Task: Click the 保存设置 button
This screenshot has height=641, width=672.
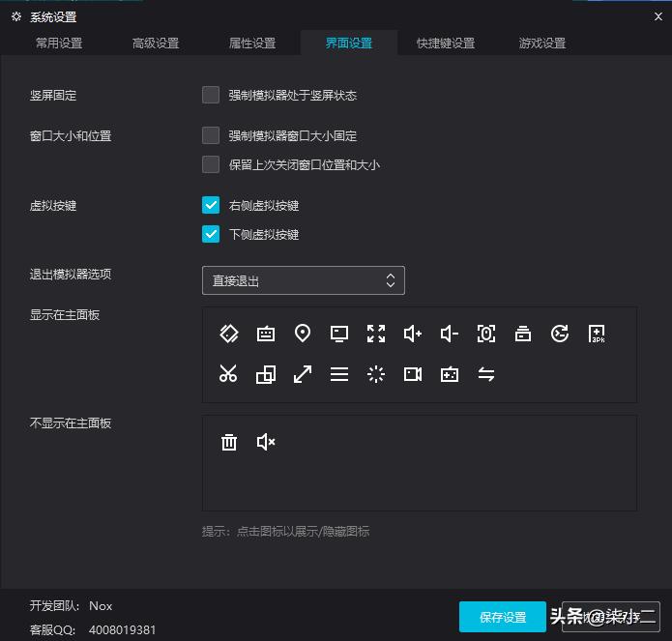Action: tap(503, 617)
